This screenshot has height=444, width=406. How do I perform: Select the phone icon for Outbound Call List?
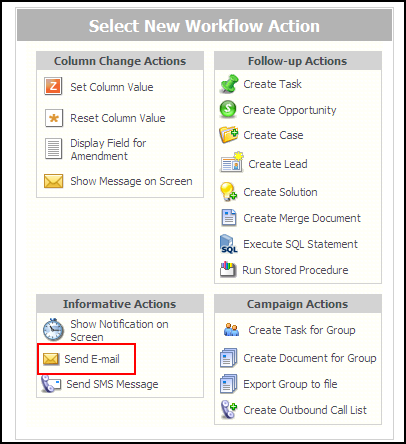(229, 409)
